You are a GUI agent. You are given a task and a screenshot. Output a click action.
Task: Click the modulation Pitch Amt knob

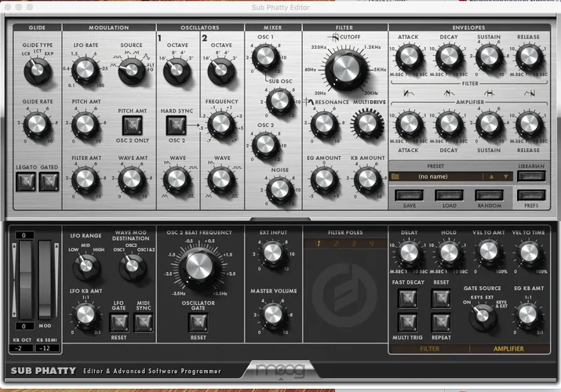pos(86,125)
